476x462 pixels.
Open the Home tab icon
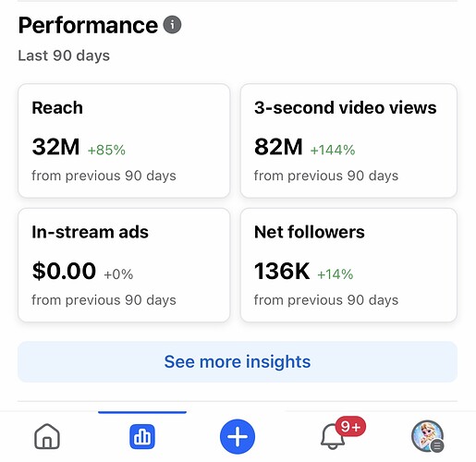pyautogui.click(x=47, y=436)
